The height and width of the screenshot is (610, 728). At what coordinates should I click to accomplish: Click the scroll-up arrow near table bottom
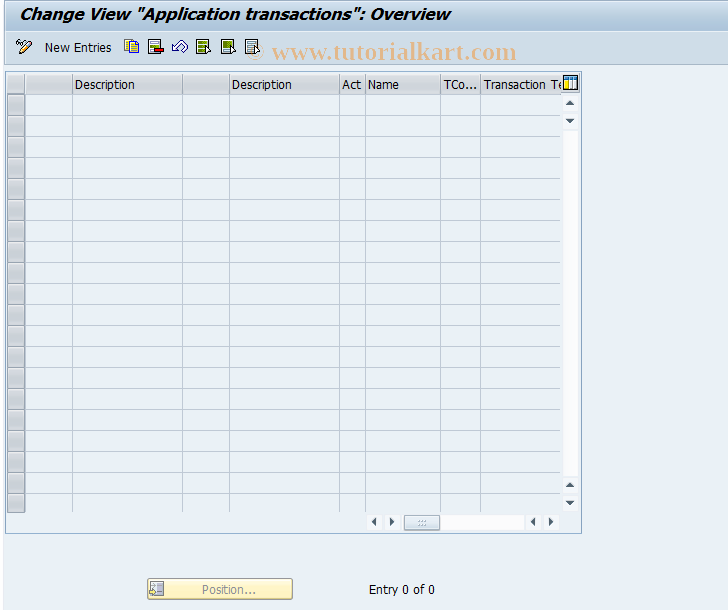point(570,485)
